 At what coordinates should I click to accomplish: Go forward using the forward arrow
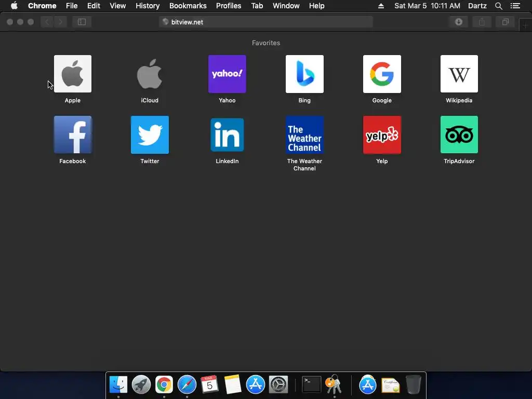pyautogui.click(x=60, y=22)
